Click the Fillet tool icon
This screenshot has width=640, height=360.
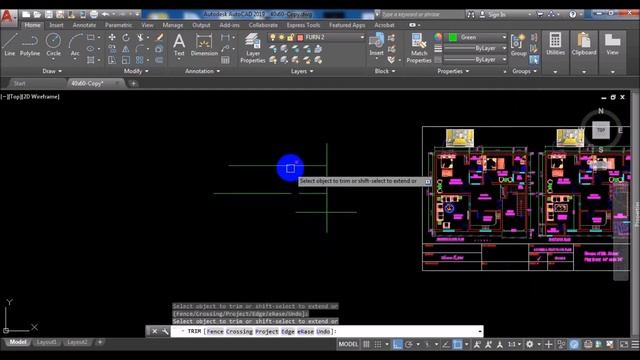point(140,49)
